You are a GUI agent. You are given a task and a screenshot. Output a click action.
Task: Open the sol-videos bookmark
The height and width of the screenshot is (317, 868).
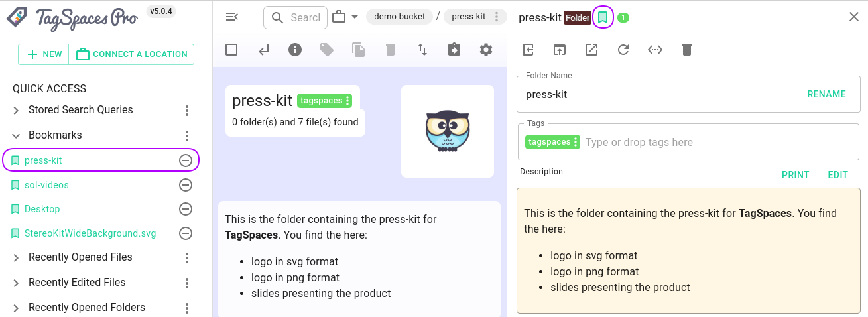click(x=46, y=185)
